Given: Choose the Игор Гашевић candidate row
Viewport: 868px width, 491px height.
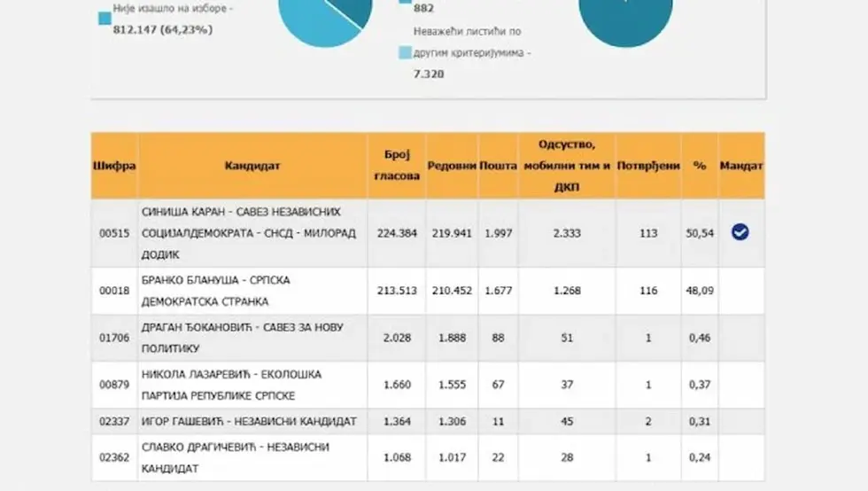Looking at the screenshot, I should coord(249,422).
